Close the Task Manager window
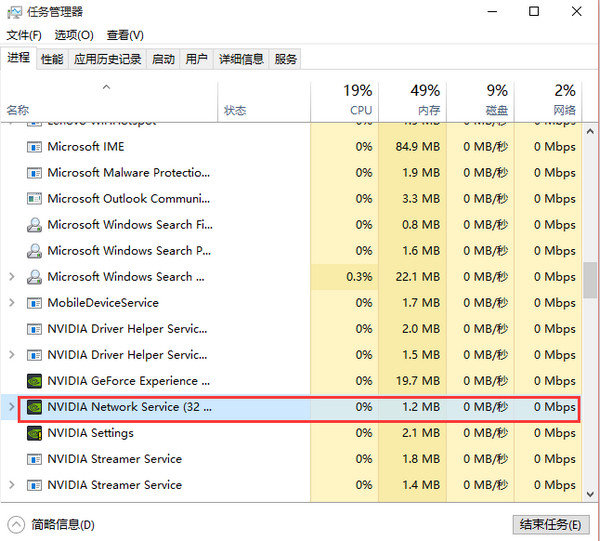 tap(576, 12)
